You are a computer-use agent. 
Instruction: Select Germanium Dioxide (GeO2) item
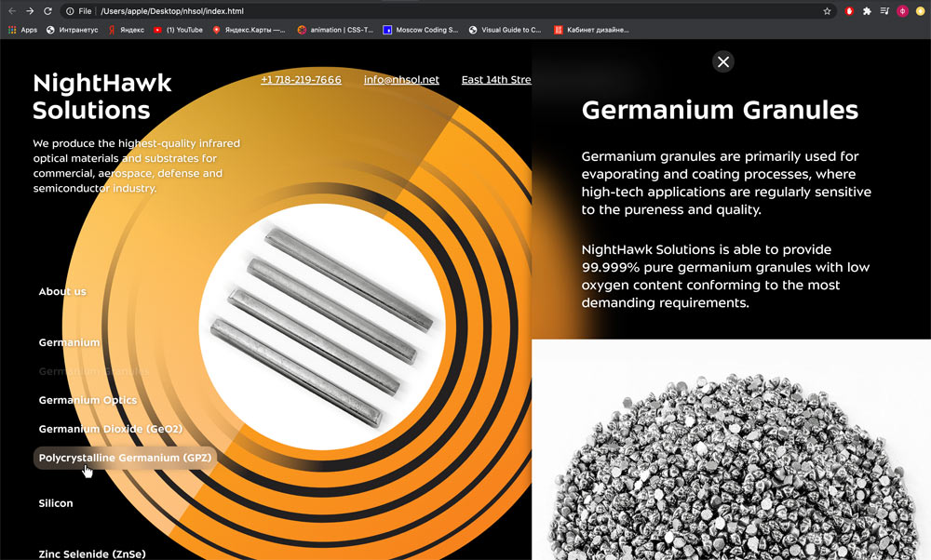110,429
